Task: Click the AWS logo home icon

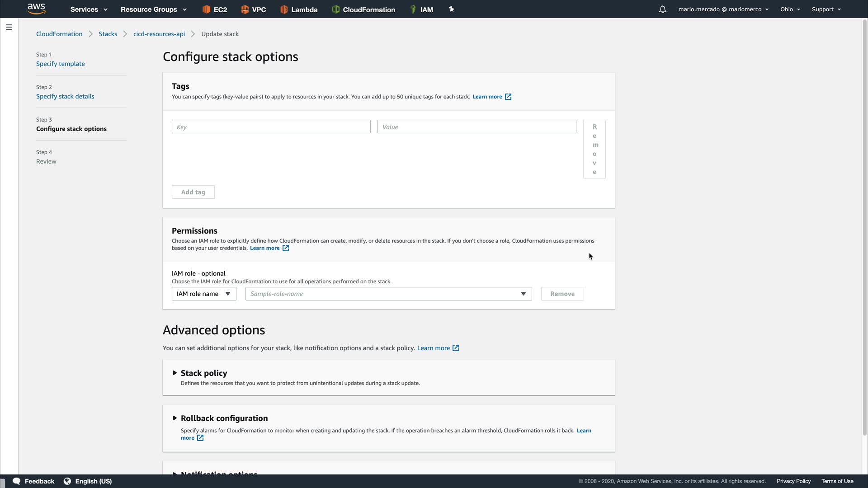Action: 36,9
